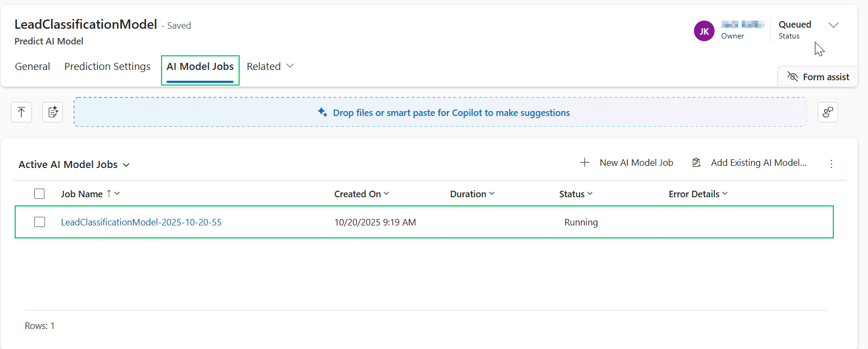Check the box for the LeadClassificationModel-2025-10-20-55 row
This screenshot has height=349, width=868.
(x=40, y=222)
